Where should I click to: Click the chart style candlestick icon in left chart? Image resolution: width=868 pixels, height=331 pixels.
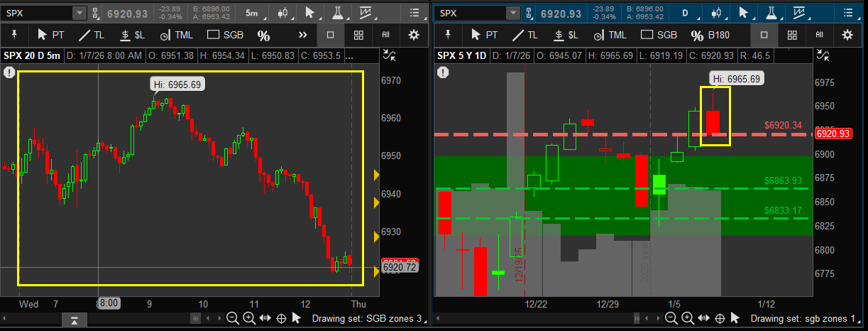point(283,13)
